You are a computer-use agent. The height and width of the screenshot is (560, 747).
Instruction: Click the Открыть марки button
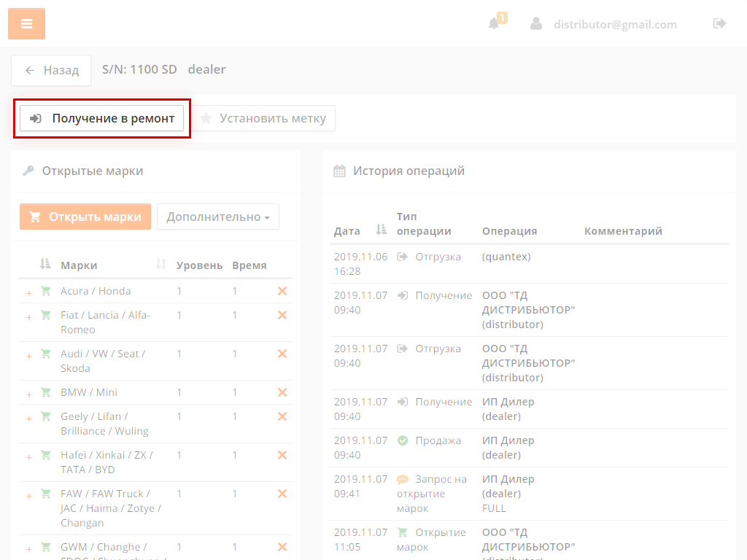pyautogui.click(x=85, y=217)
